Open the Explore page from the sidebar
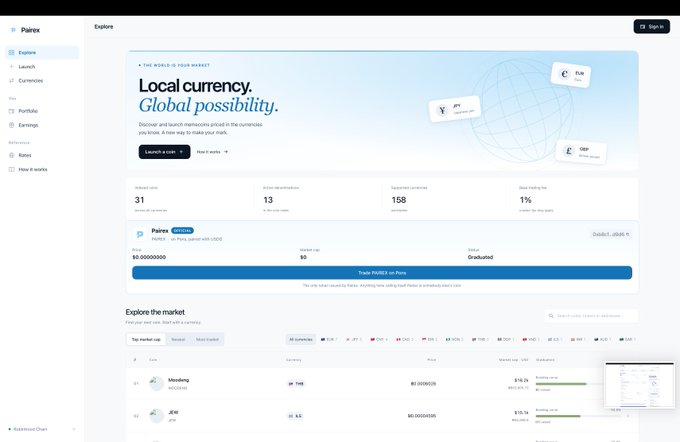680x442 pixels. 42,52
